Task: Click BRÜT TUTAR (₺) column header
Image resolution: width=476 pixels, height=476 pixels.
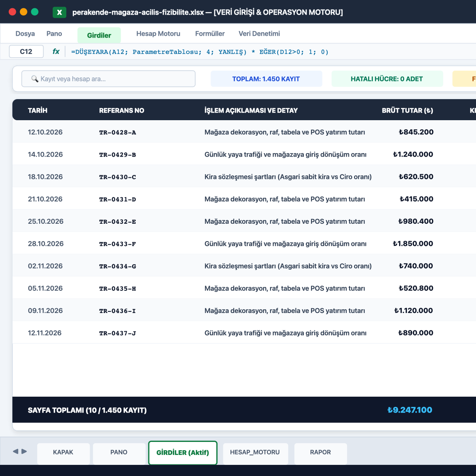Action: point(407,110)
